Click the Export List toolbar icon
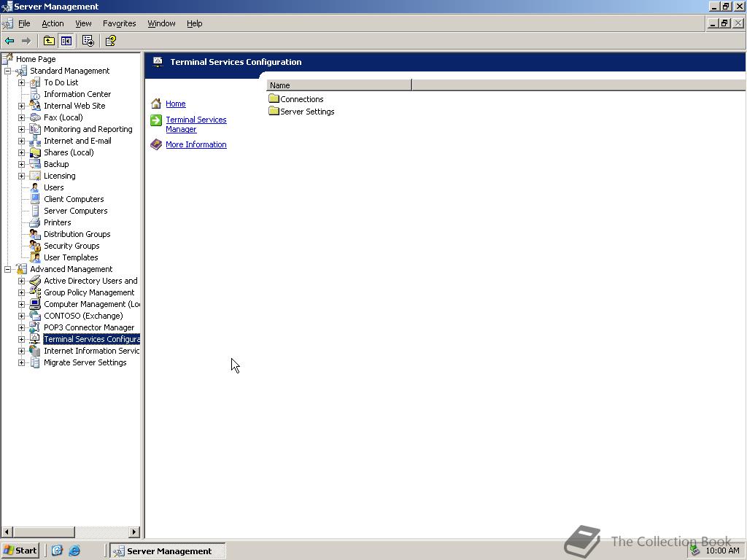 [x=88, y=41]
